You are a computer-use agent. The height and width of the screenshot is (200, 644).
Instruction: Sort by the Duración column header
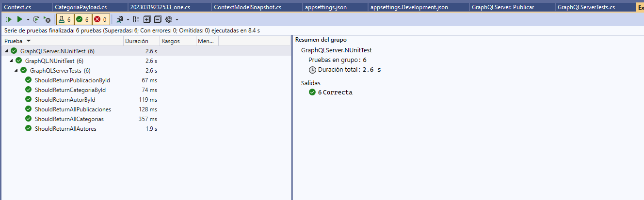[141, 41]
